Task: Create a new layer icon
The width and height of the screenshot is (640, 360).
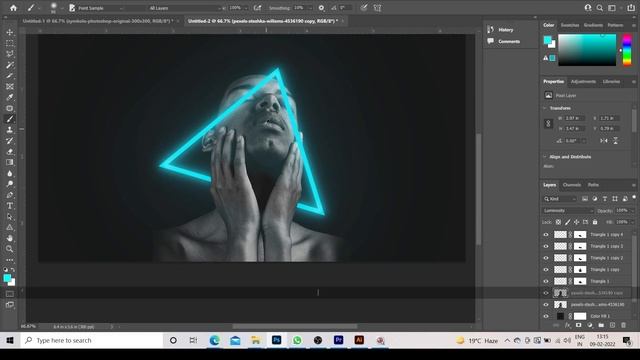Action: [612, 325]
